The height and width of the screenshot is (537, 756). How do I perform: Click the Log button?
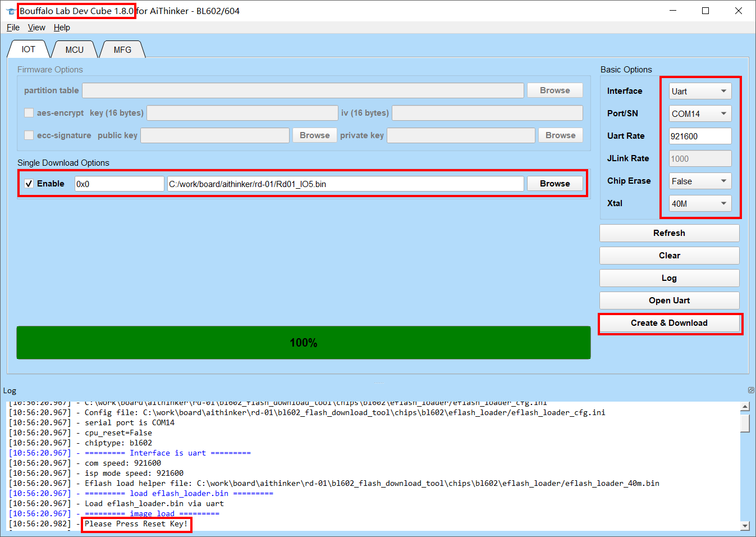click(669, 278)
